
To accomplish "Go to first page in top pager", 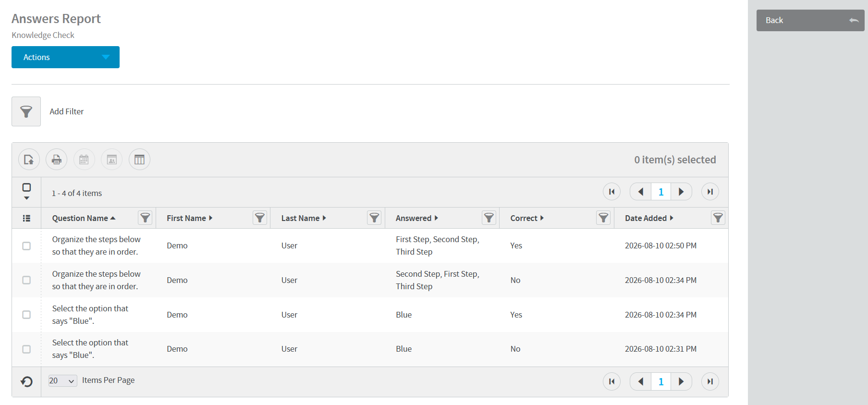I will [x=611, y=192].
